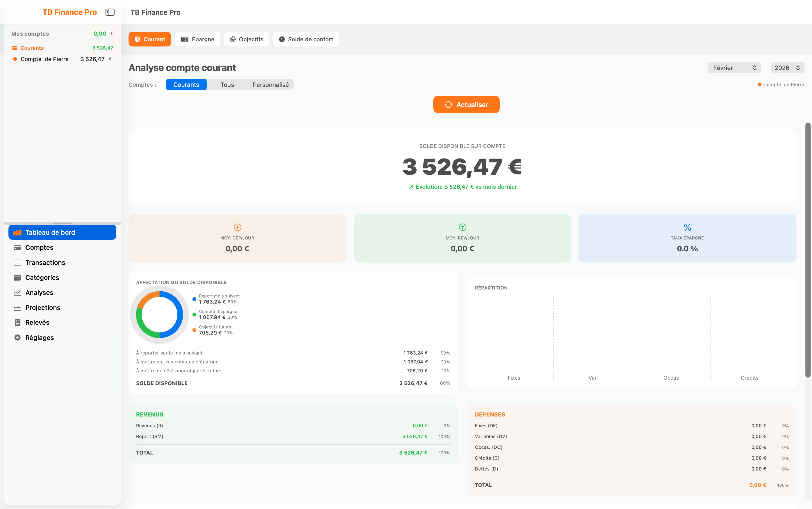Open Relevés via the document icon
Viewport: 812px width, 509px height.
click(17, 323)
